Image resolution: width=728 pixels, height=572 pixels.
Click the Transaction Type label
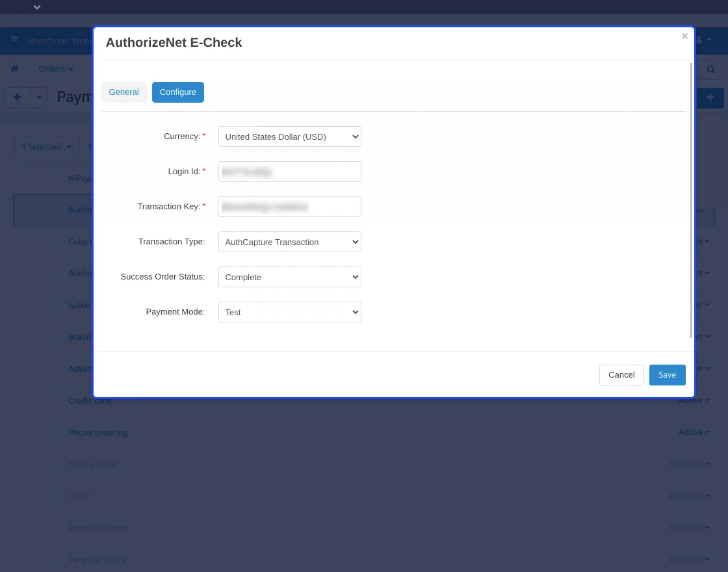(x=172, y=241)
